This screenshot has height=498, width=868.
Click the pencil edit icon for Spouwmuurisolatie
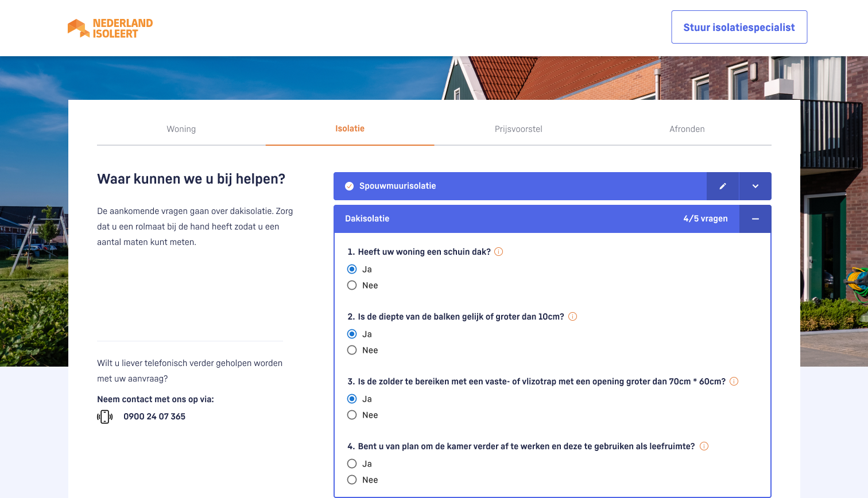pyautogui.click(x=723, y=186)
